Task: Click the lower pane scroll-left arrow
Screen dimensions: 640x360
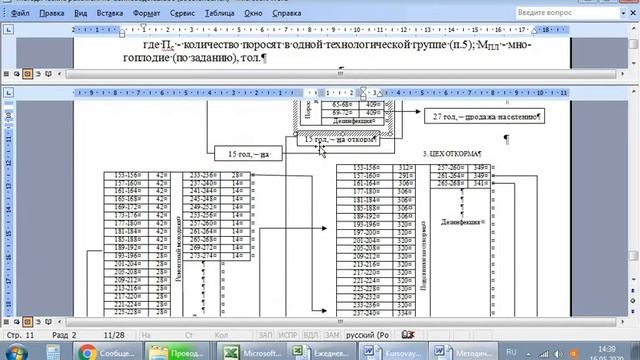Action: click(60, 322)
